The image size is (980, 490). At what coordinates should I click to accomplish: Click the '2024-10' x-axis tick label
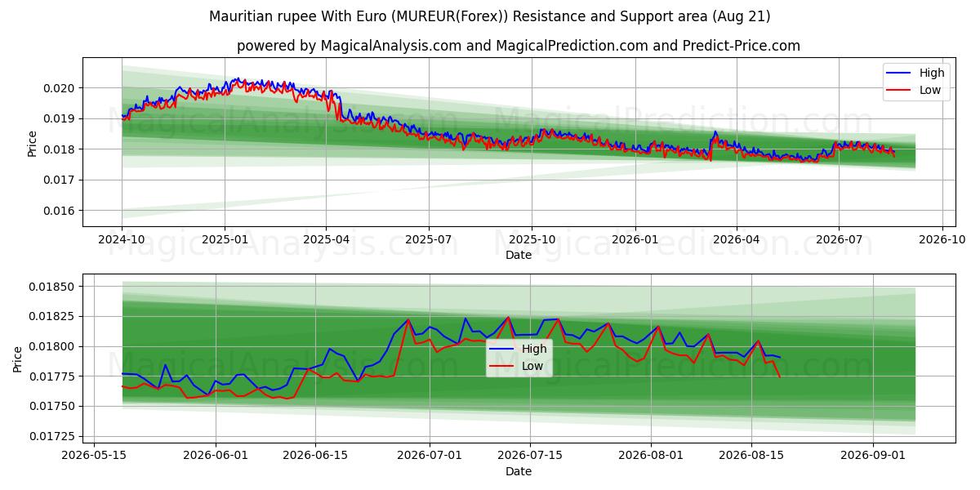(x=122, y=239)
